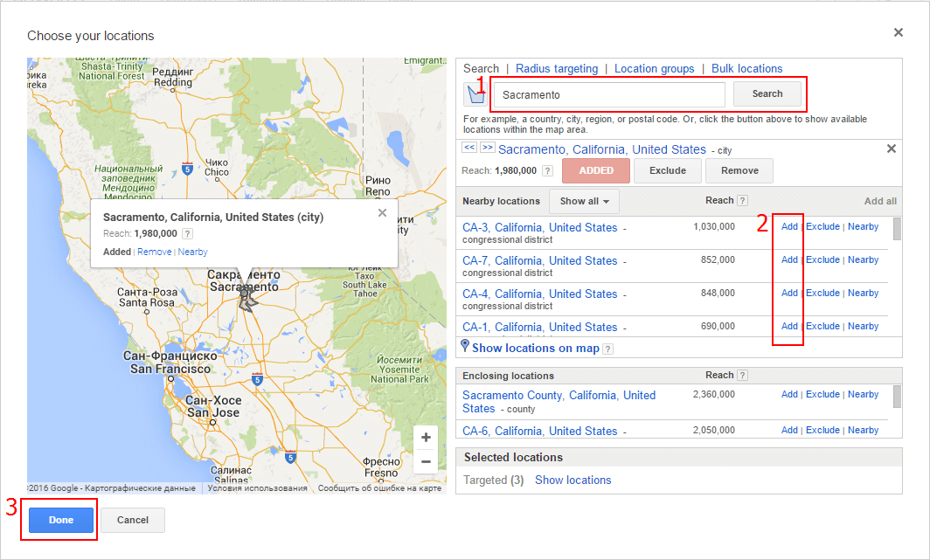Click Show locations under Selected locations
Viewport: 930px width, 560px height.
[573, 480]
